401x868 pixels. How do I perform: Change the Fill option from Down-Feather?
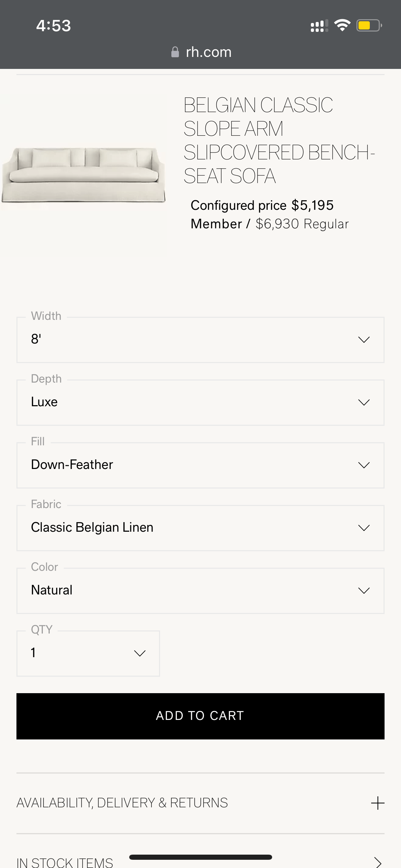[200, 465]
